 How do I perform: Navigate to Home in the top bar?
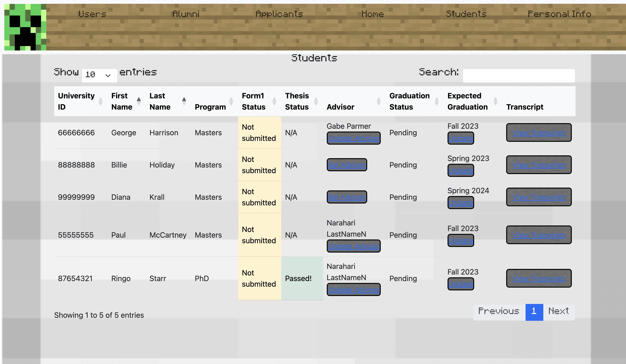(373, 14)
